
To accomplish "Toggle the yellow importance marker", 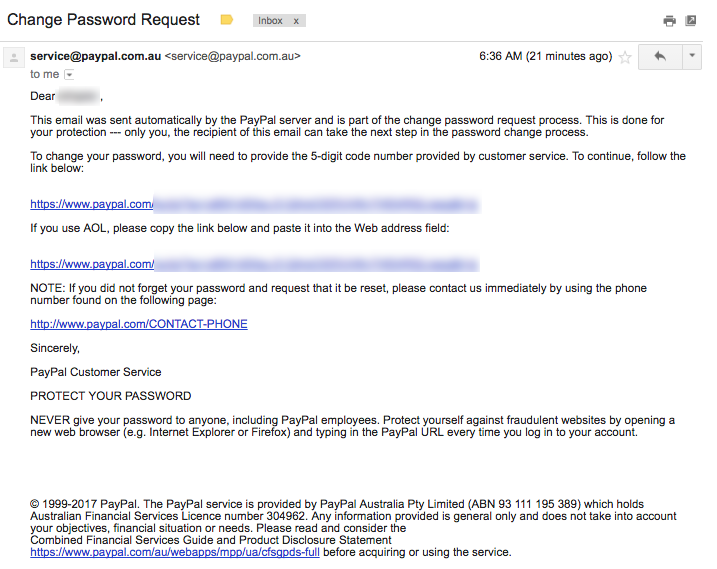I will point(227,20).
